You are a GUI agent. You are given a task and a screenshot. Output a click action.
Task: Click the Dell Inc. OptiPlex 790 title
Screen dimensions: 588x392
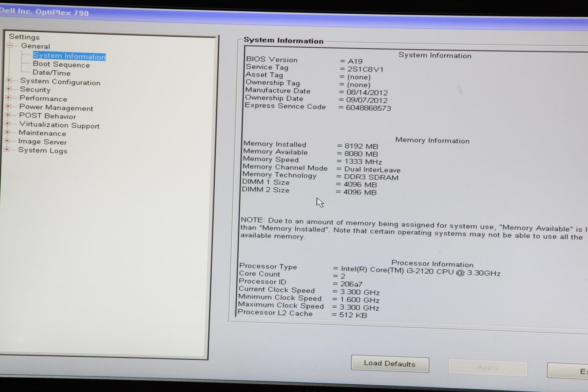click(x=44, y=12)
